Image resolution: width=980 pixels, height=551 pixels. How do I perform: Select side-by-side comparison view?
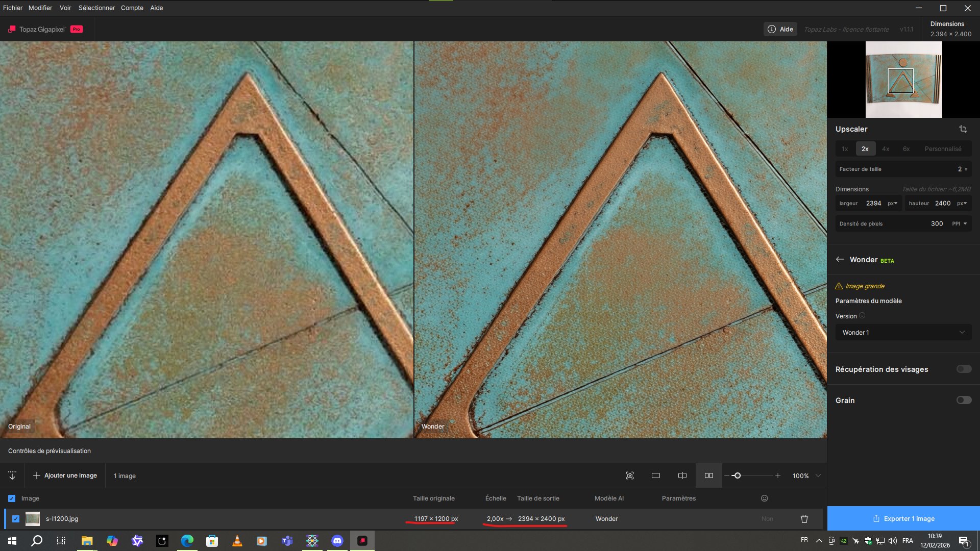[x=709, y=475]
